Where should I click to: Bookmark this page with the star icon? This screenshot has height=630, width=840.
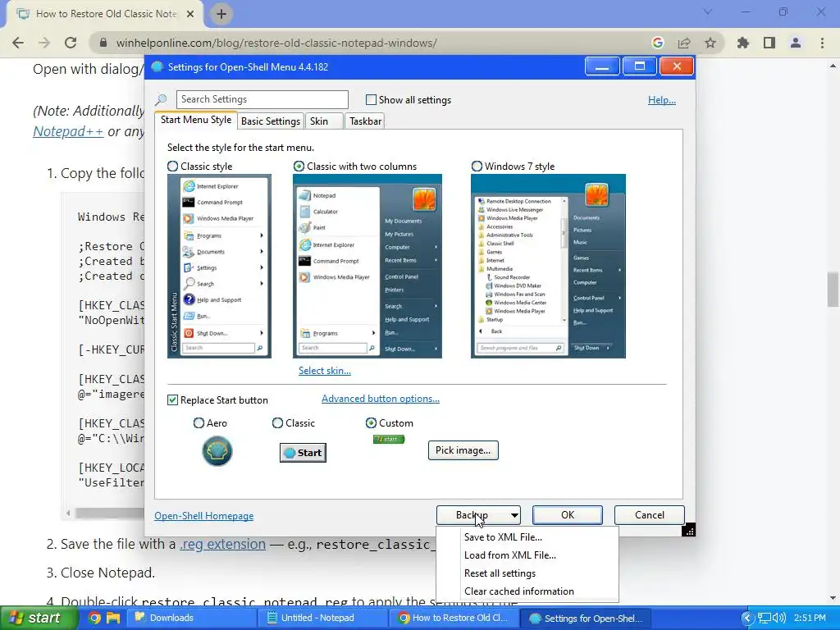click(710, 43)
